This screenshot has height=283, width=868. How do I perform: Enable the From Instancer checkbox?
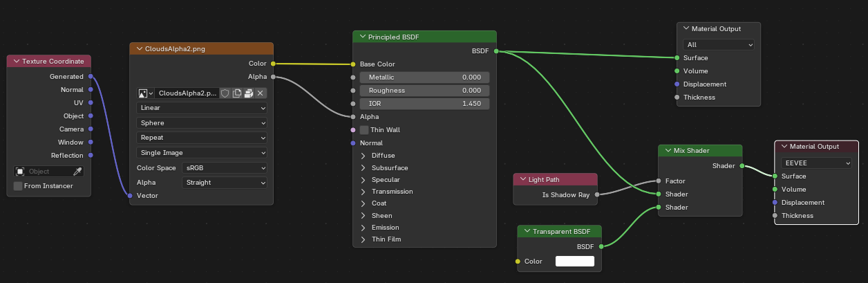(18, 186)
